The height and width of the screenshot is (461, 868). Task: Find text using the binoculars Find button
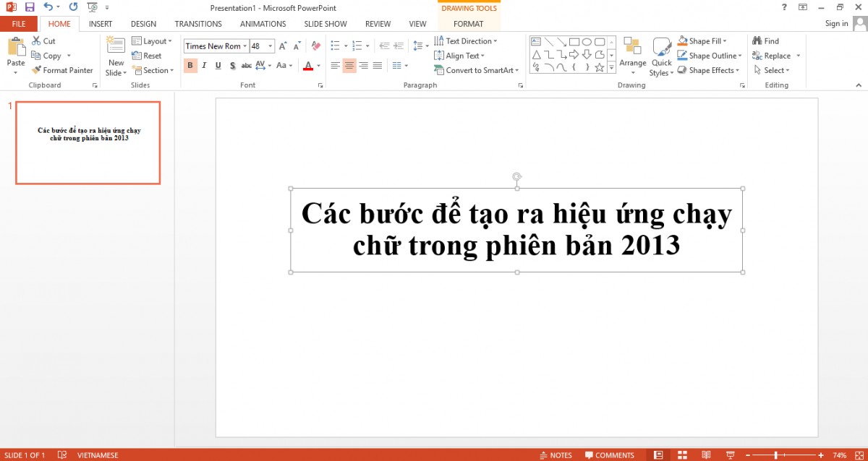[x=765, y=41]
